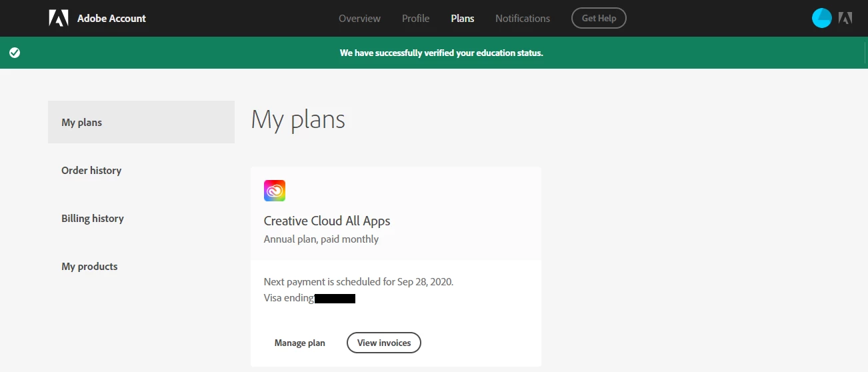This screenshot has height=372, width=868.
Task: Go to the Overview tab
Action: (359, 18)
